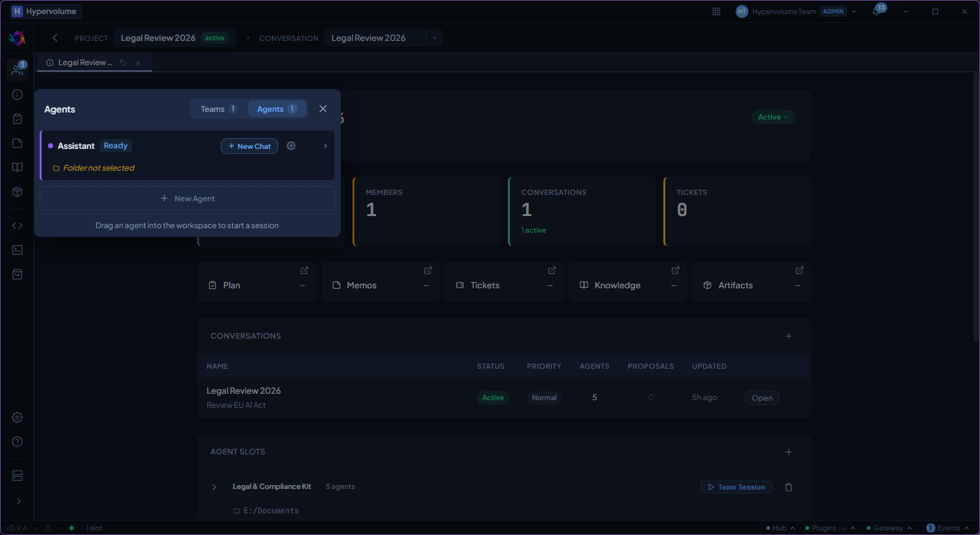This screenshot has width=980, height=535.
Task: Click the Tickets count card
Action: click(x=738, y=212)
